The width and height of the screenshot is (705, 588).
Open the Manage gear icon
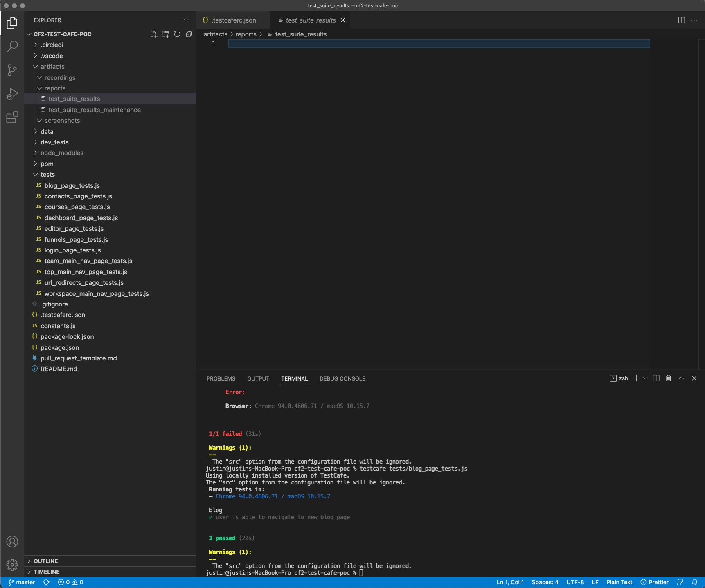[x=12, y=565]
